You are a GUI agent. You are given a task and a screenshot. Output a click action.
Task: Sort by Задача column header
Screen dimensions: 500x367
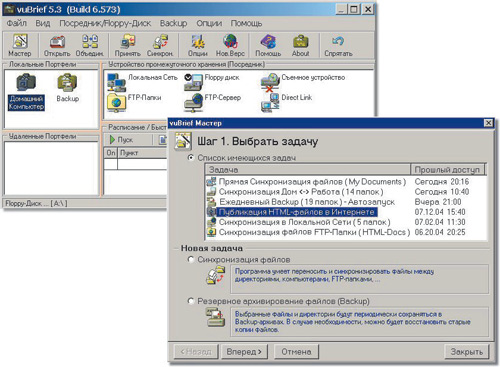pyautogui.click(x=308, y=169)
